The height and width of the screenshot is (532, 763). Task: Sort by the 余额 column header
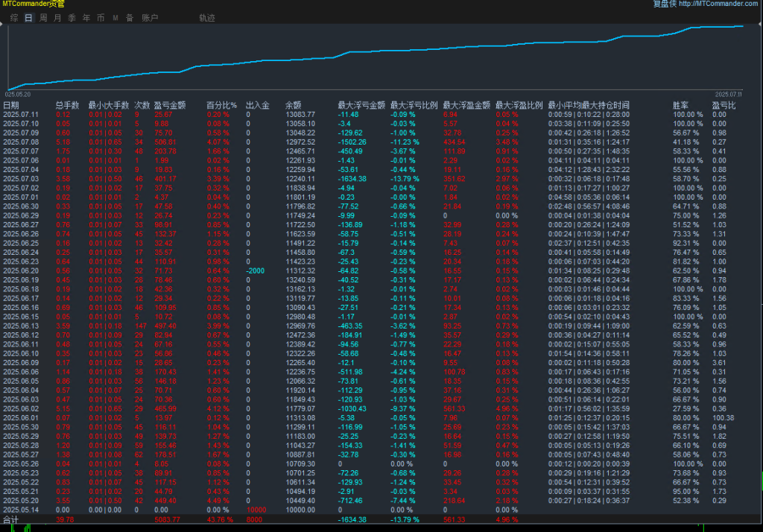pos(292,104)
